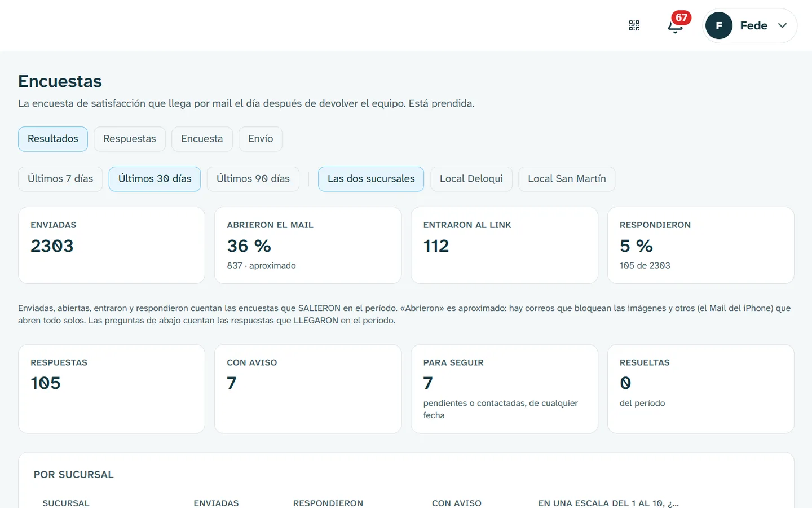Click the 'del período' caption
The height and width of the screenshot is (508, 812).
click(642, 403)
